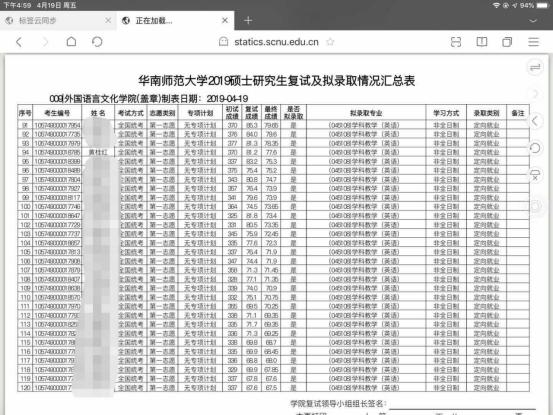553x415 pixels.
Task: Close the 标签云同步 tab
Action: click(x=108, y=20)
